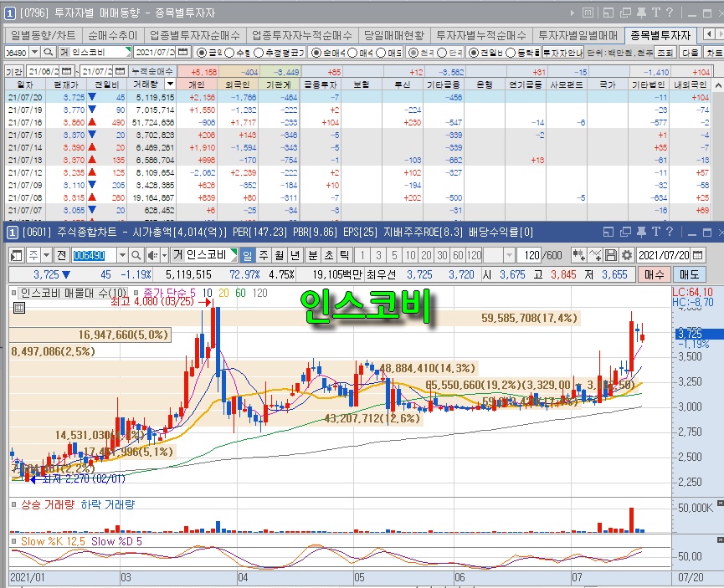Select the 추정평균가 radio button
This screenshot has width=724, height=588.
point(259,53)
